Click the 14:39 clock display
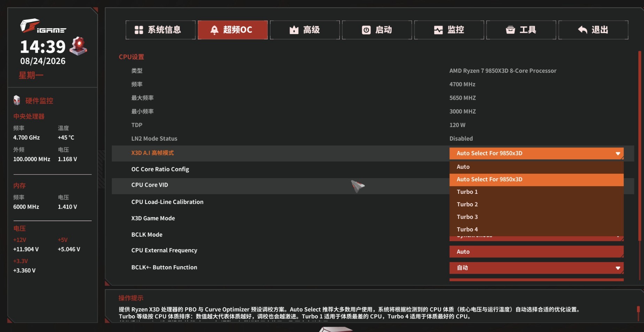Viewport: 644px width, 332px height. pos(43,47)
